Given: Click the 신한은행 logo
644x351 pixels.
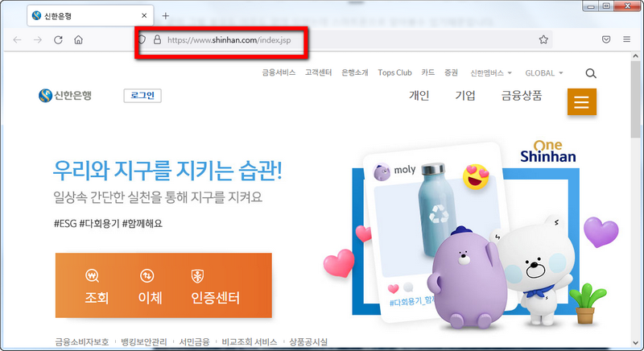Looking at the screenshot, I should click(65, 95).
